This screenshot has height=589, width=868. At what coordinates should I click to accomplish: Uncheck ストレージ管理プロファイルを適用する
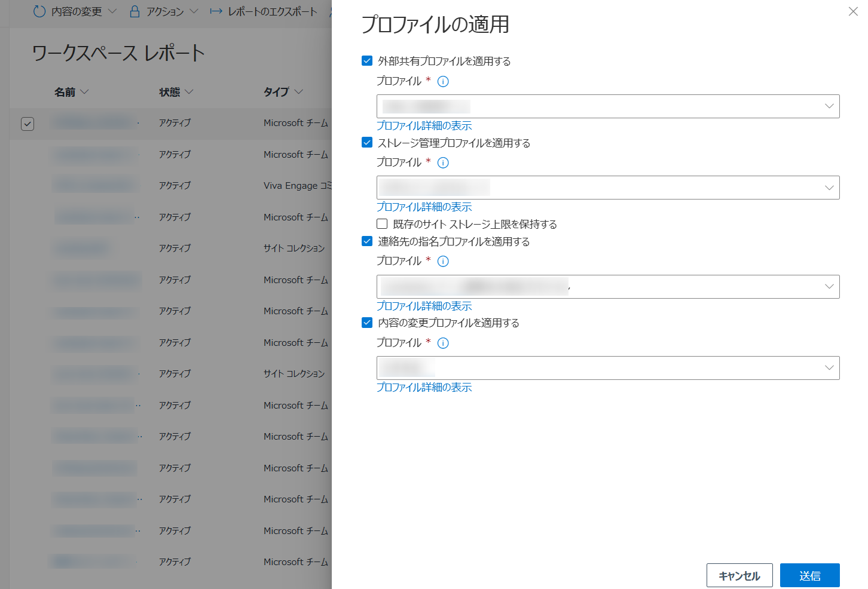pyautogui.click(x=367, y=142)
